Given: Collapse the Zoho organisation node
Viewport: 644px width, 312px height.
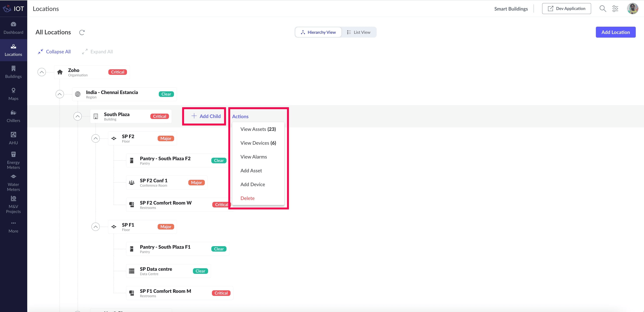Looking at the screenshot, I should click(42, 72).
